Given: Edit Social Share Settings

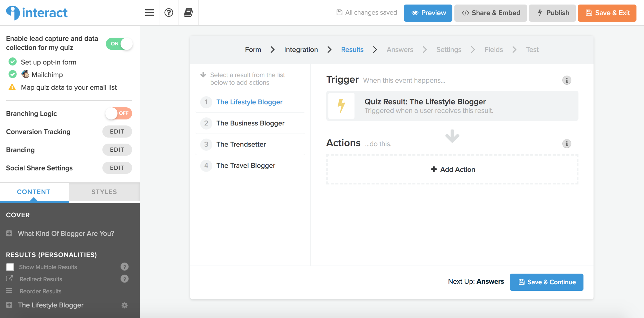Looking at the screenshot, I should [x=117, y=168].
